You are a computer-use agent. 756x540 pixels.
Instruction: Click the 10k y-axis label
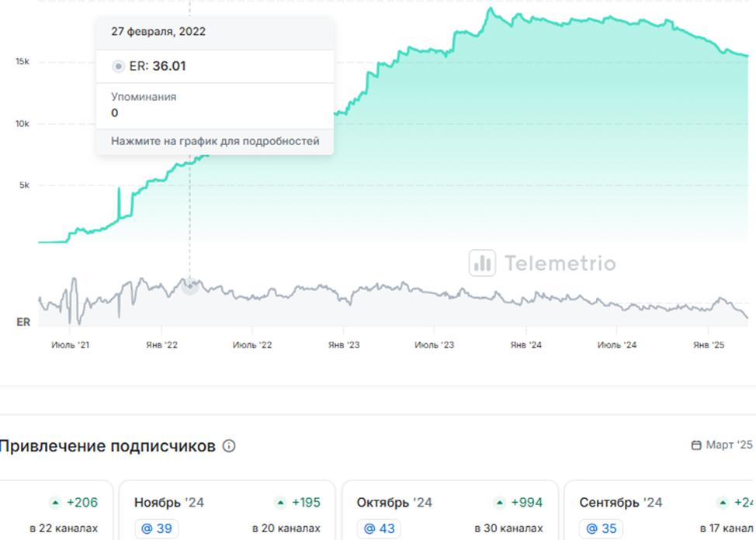pyautogui.click(x=23, y=124)
